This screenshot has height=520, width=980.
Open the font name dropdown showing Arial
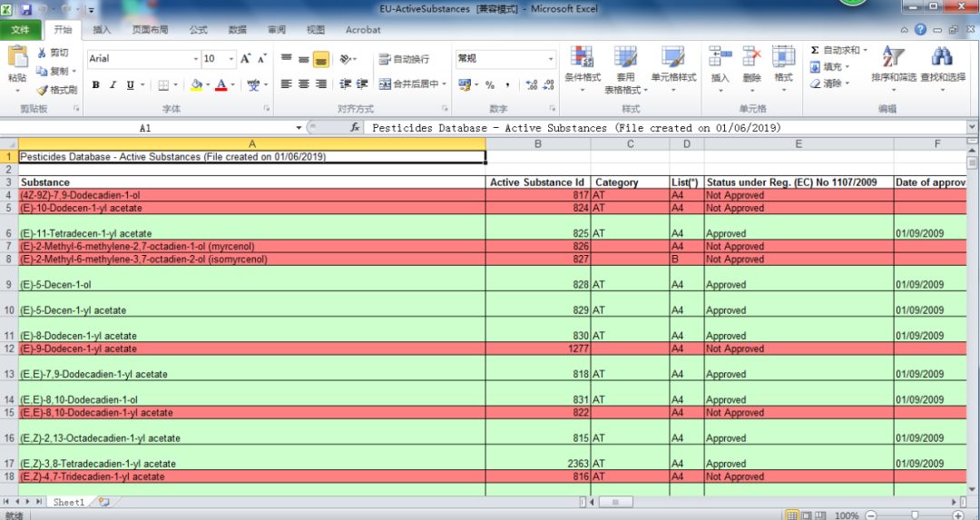pos(195,59)
